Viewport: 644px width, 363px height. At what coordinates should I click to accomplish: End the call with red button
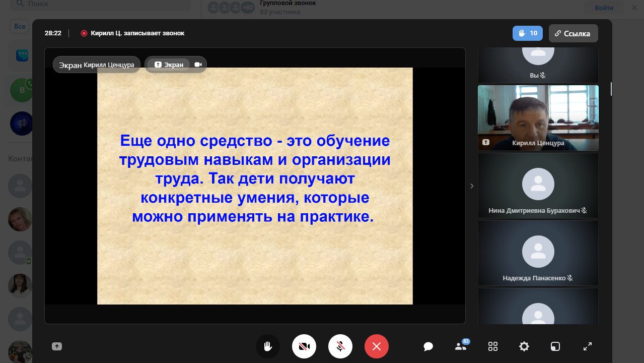[377, 346]
